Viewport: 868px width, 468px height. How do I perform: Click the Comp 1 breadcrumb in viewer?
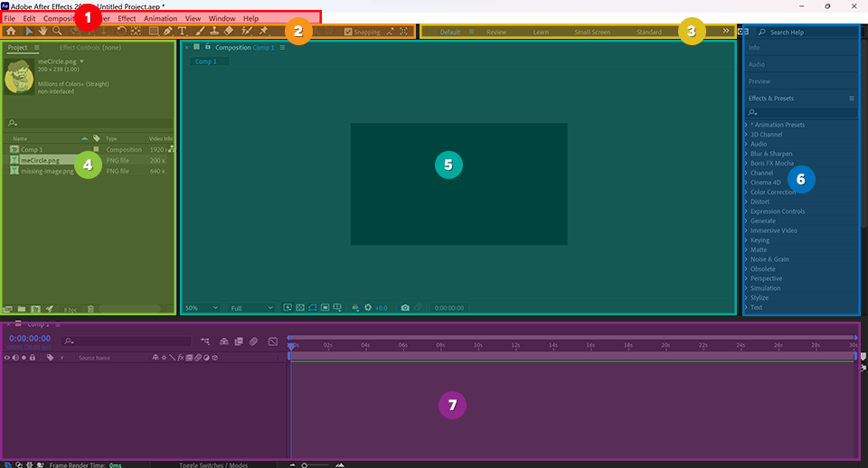tap(205, 61)
